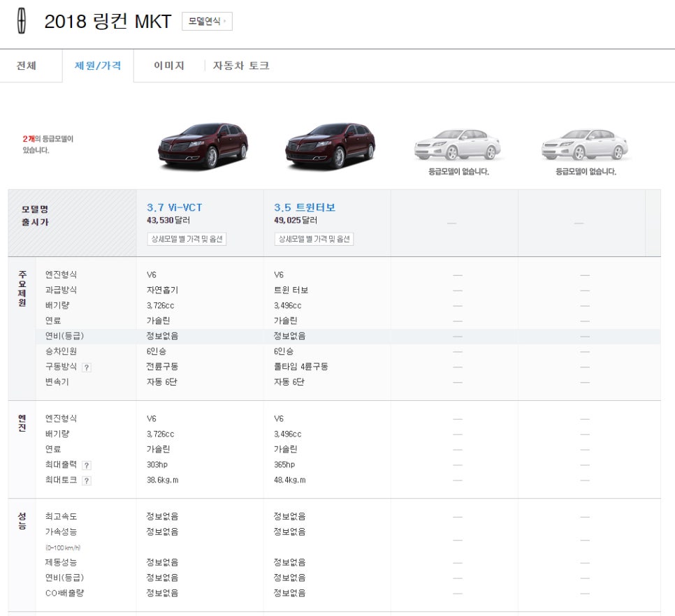675x616 pixels.
Task: Open the 3.5 트윈터보 model link
Action: click(x=305, y=207)
